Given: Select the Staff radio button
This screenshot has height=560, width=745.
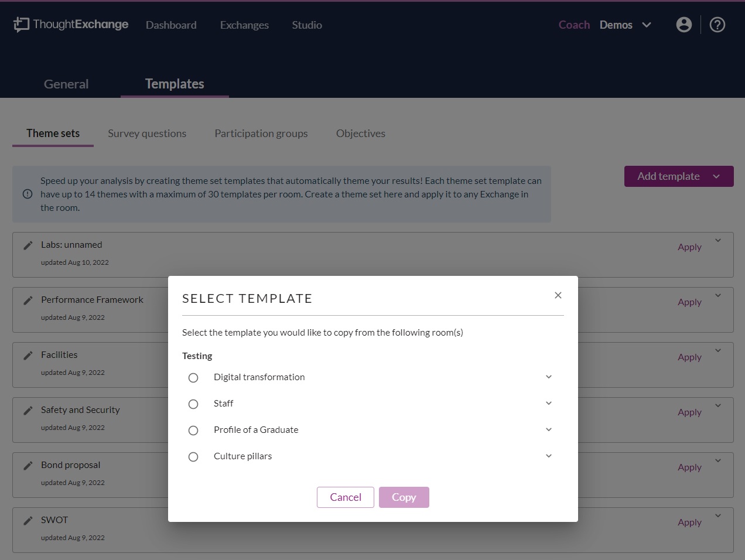Looking at the screenshot, I should tap(193, 404).
